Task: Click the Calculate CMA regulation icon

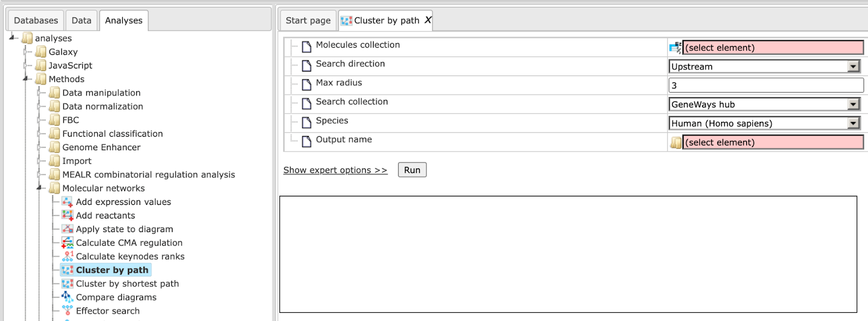Action: pyautogui.click(x=67, y=242)
